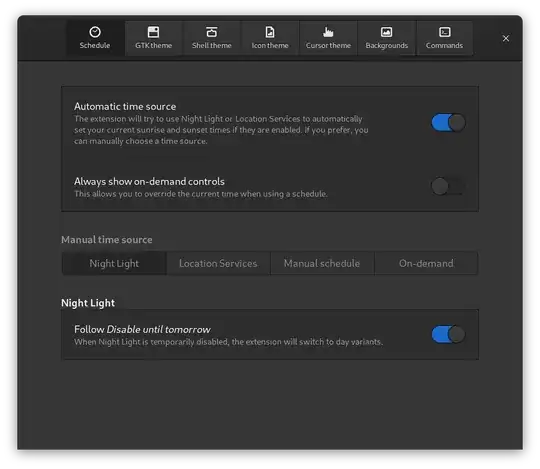Open the GTK theme icon tab

click(153, 32)
